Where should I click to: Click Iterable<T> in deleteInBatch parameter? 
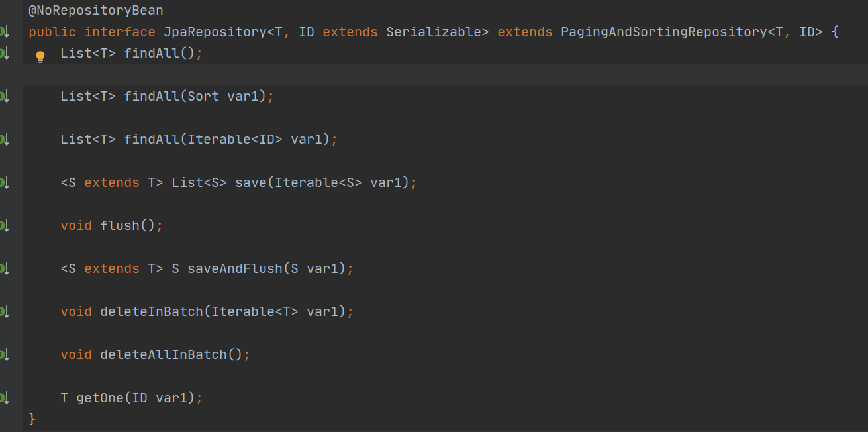click(x=255, y=311)
